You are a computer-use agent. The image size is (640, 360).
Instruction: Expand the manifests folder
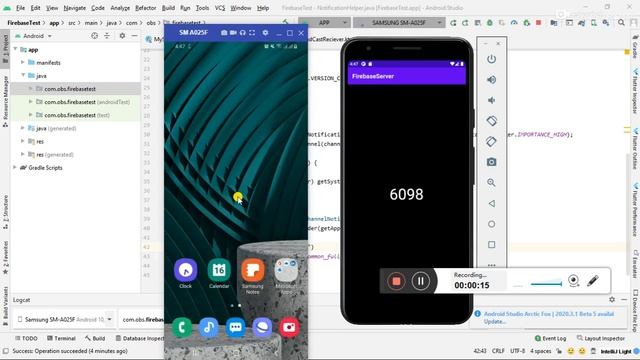[23, 62]
